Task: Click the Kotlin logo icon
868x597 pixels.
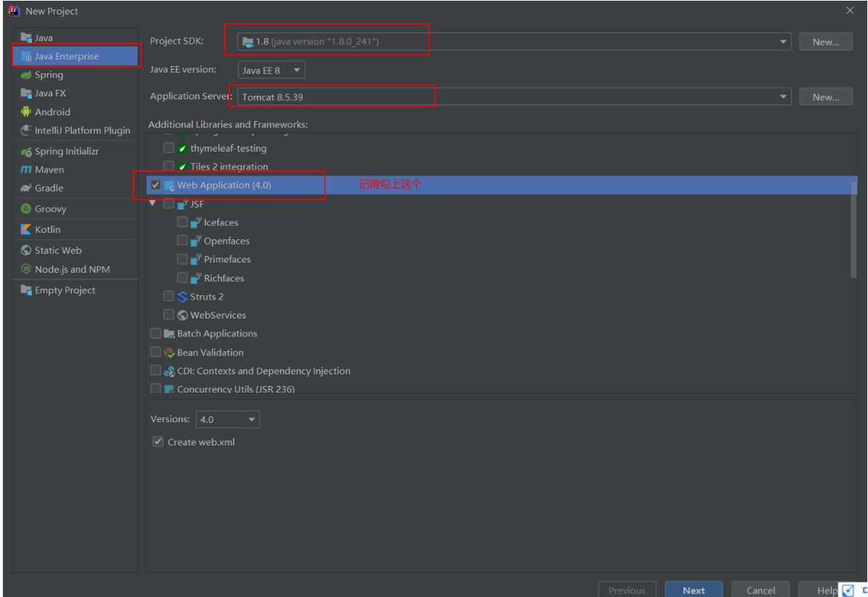Action: 26,229
